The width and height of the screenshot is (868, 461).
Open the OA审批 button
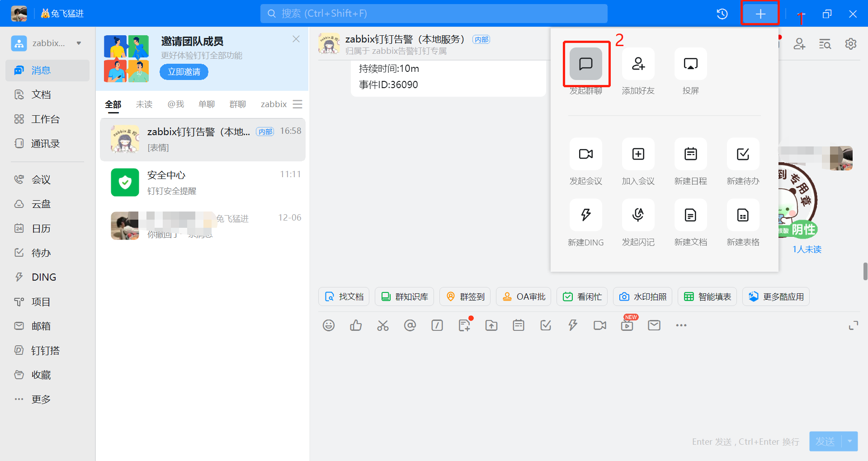[524, 297]
